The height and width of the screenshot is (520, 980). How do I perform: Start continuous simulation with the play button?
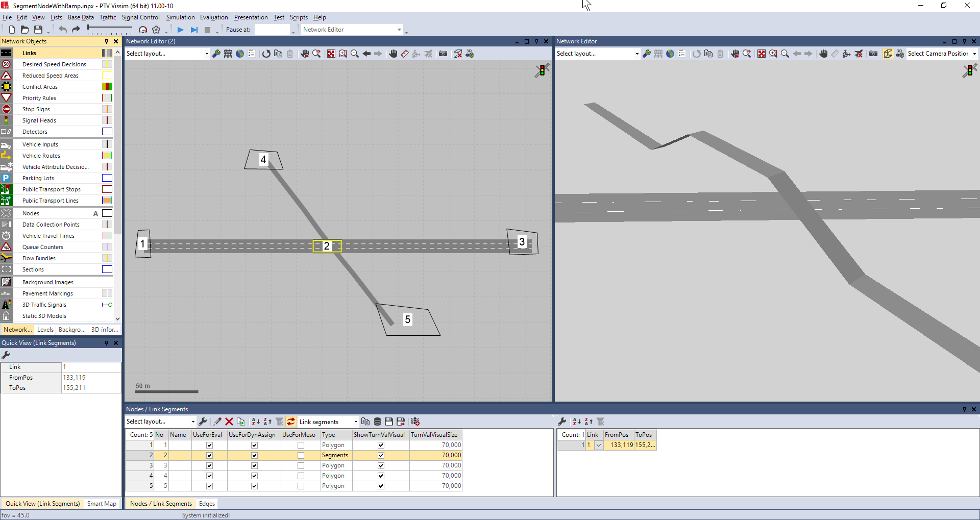[180, 30]
